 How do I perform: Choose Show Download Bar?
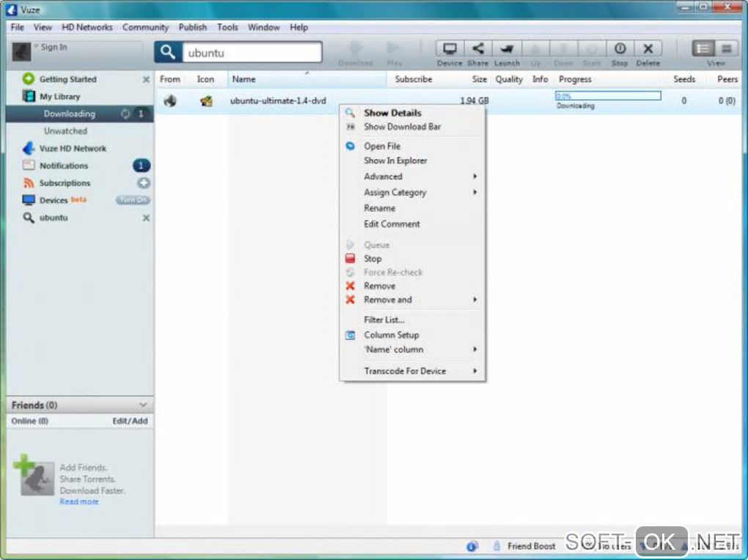click(413, 127)
